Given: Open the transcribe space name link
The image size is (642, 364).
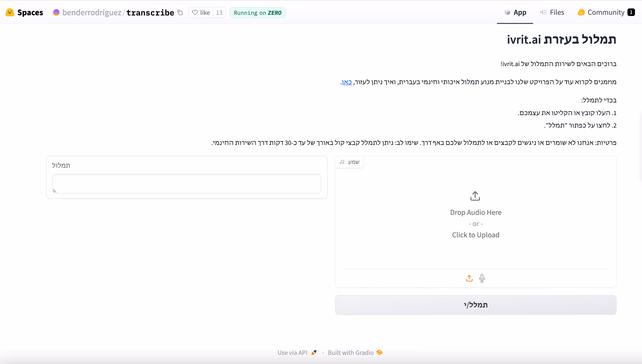Looking at the screenshot, I should [x=150, y=12].
